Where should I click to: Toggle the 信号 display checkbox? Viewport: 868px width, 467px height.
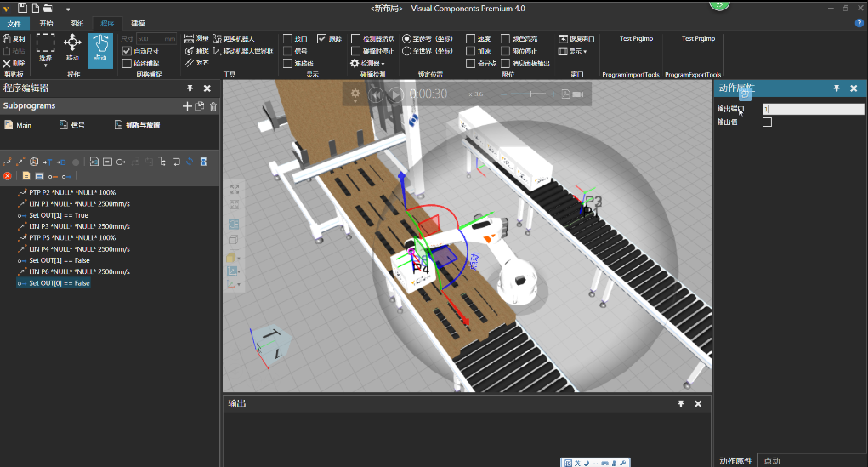[x=287, y=51]
